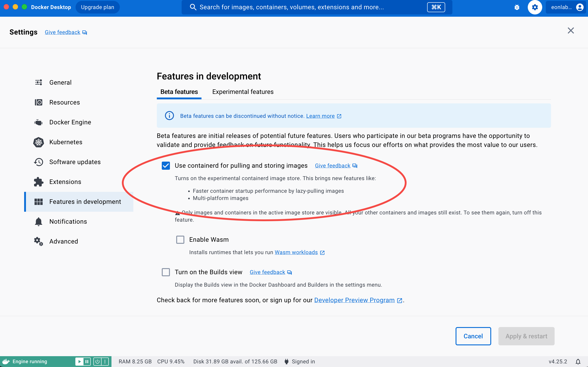Click the engine start play icon

click(x=79, y=361)
